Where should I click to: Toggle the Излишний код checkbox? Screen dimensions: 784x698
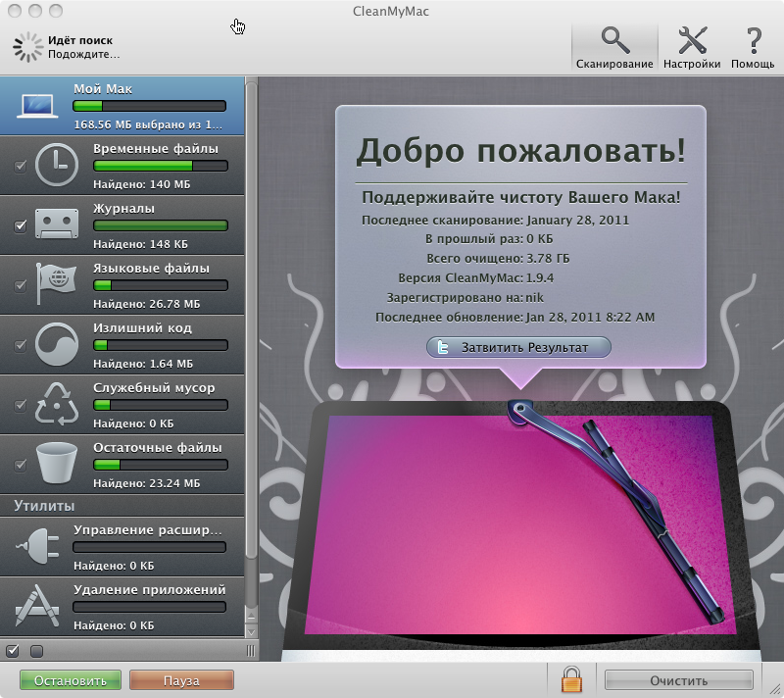click(x=20, y=345)
